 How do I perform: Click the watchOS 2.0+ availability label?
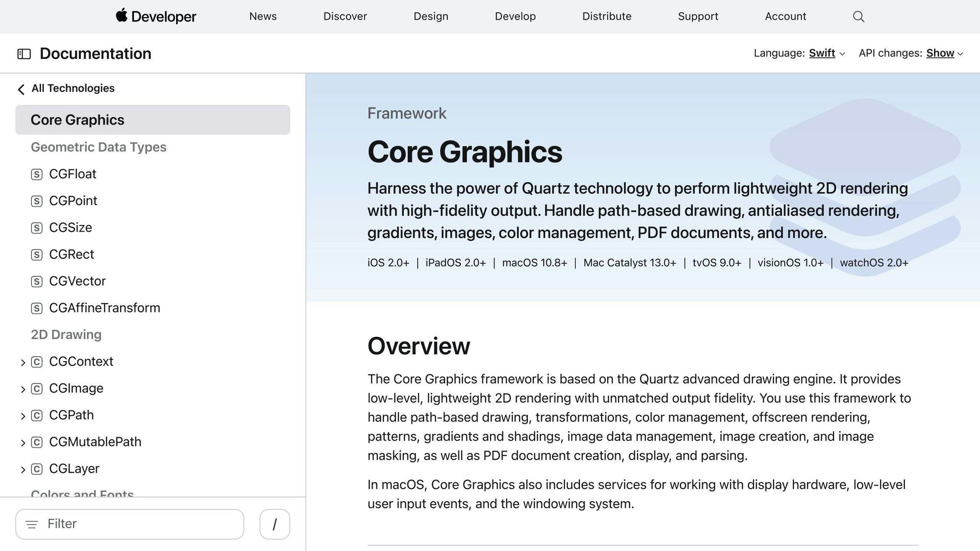(874, 263)
